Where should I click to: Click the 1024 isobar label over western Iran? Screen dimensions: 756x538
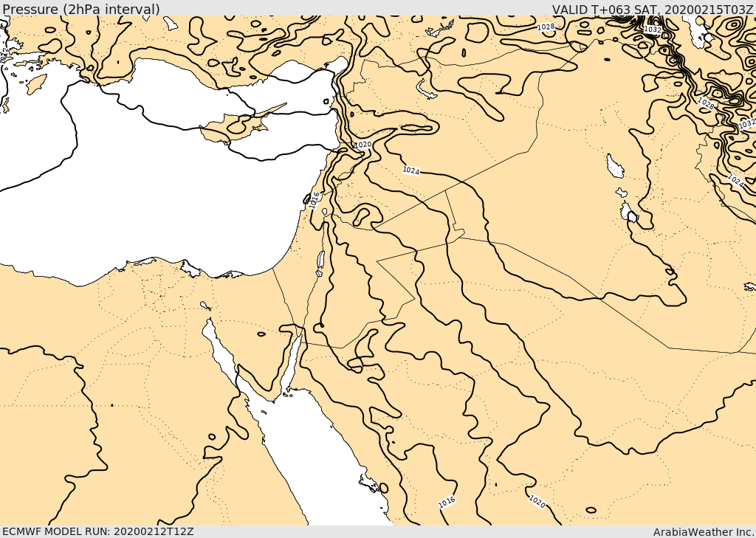[x=736, y=181]
